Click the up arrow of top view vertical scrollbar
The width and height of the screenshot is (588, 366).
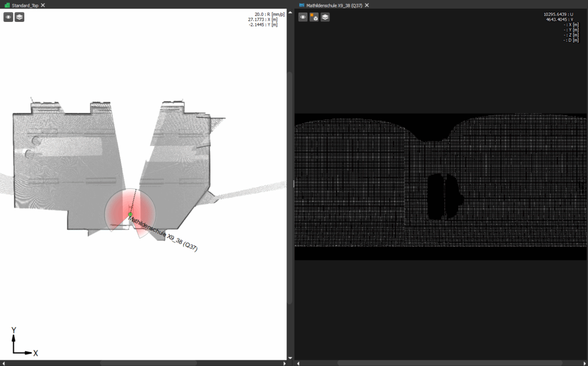click(x=290, y=13)
